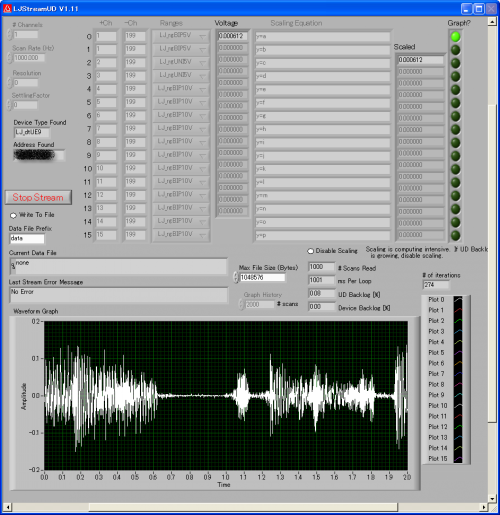Click the Max File Size stepper arrows
The width and height of the screenshot is (500, 515).
(236, 277)
